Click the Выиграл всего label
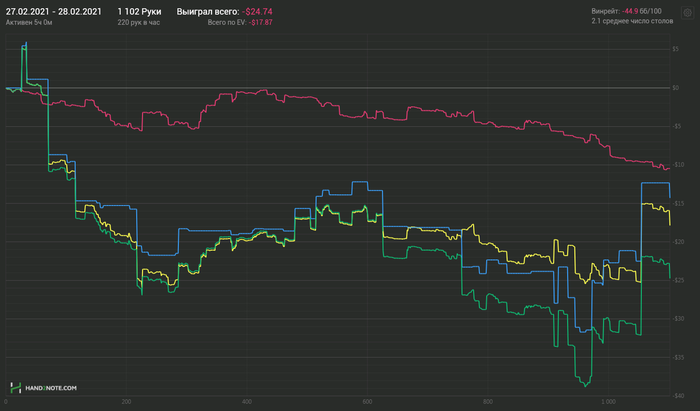 tap(208, 12)
